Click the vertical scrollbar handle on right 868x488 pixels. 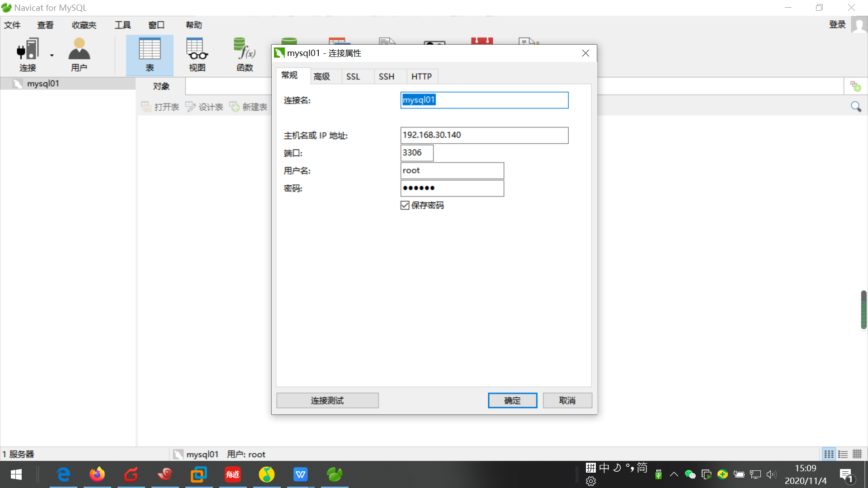pyautogui.click(x=863, y=310)
